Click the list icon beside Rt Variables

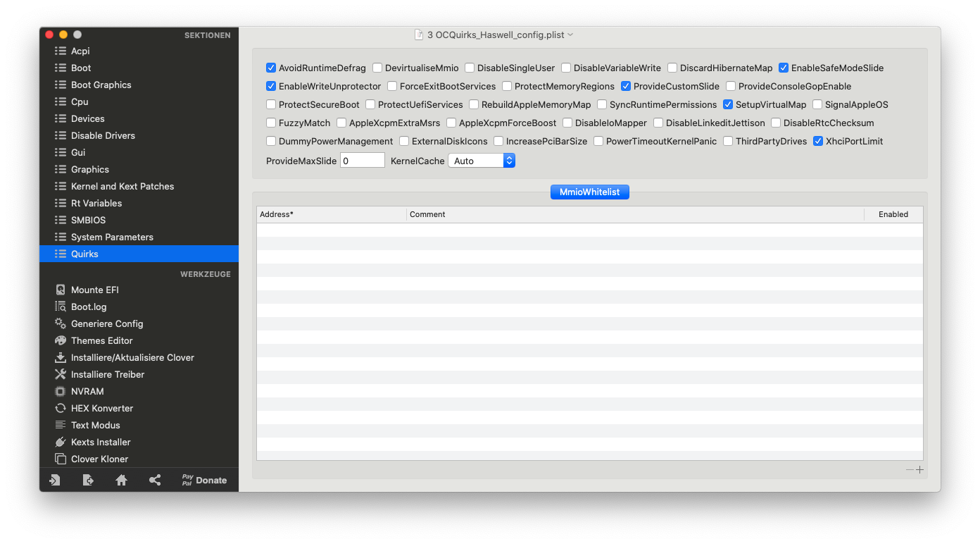[x=61, y=203]
